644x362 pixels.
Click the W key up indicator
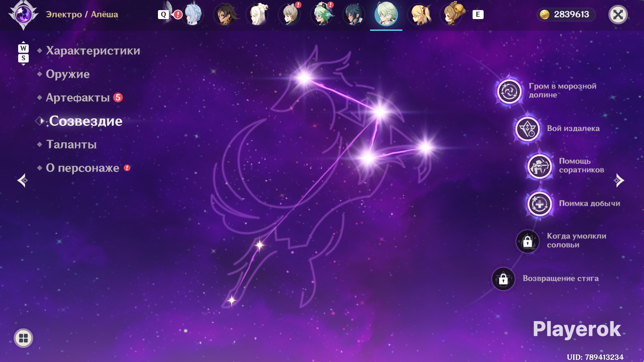point(23,48)
